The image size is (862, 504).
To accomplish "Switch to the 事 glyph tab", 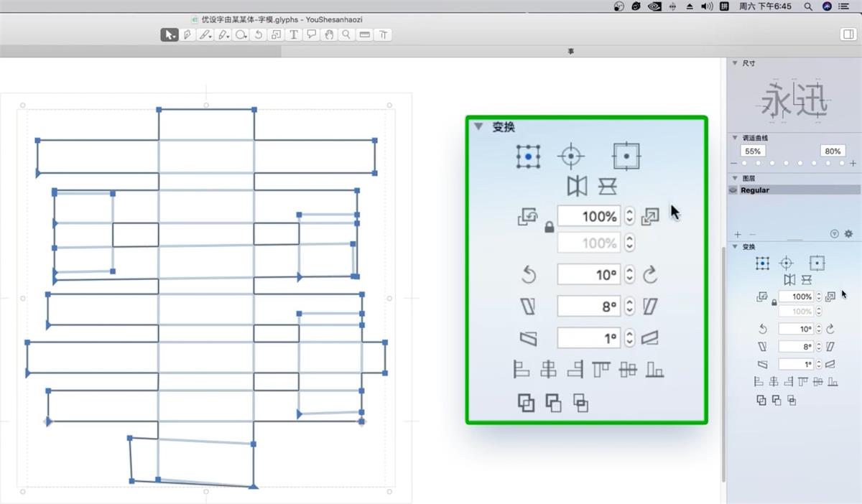I will [x=571, y=52].
